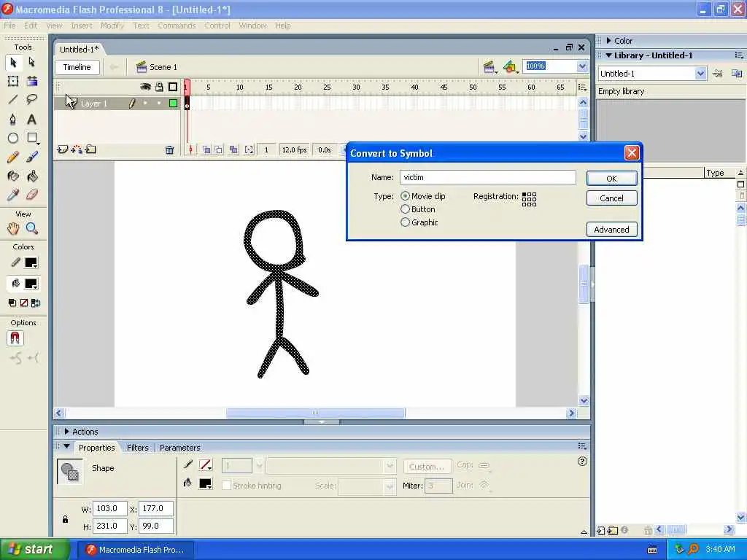
Task: Select the Paint Bucket tool
Action: 32,176
